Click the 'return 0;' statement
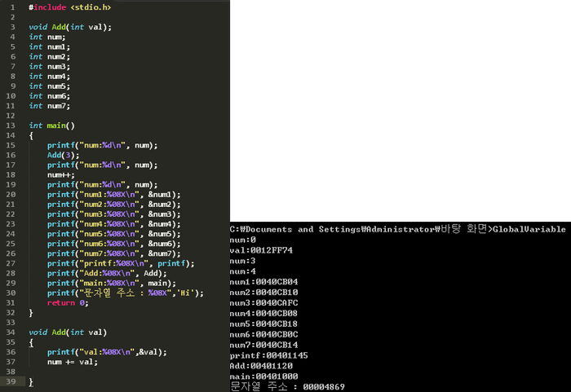 point(68,303)
